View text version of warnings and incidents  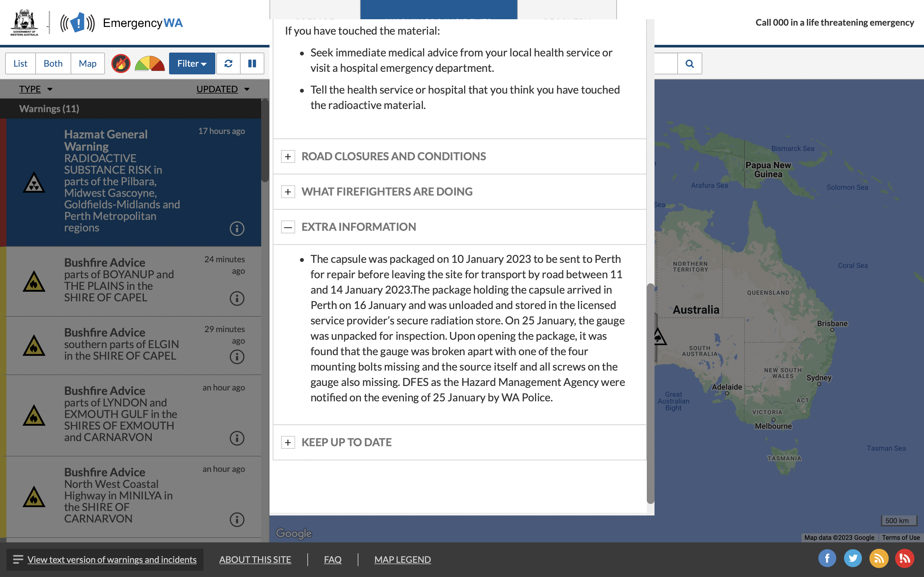point(112,559)
